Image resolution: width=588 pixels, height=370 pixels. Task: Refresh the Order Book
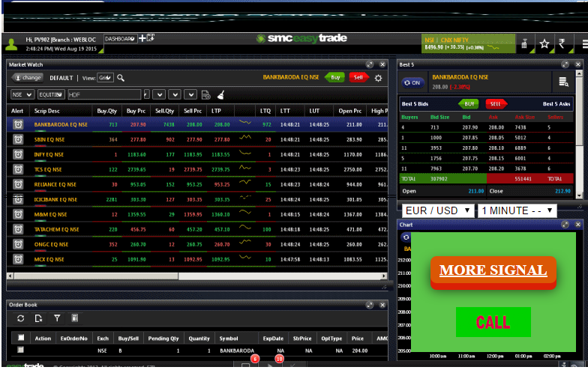click(21, 318)
